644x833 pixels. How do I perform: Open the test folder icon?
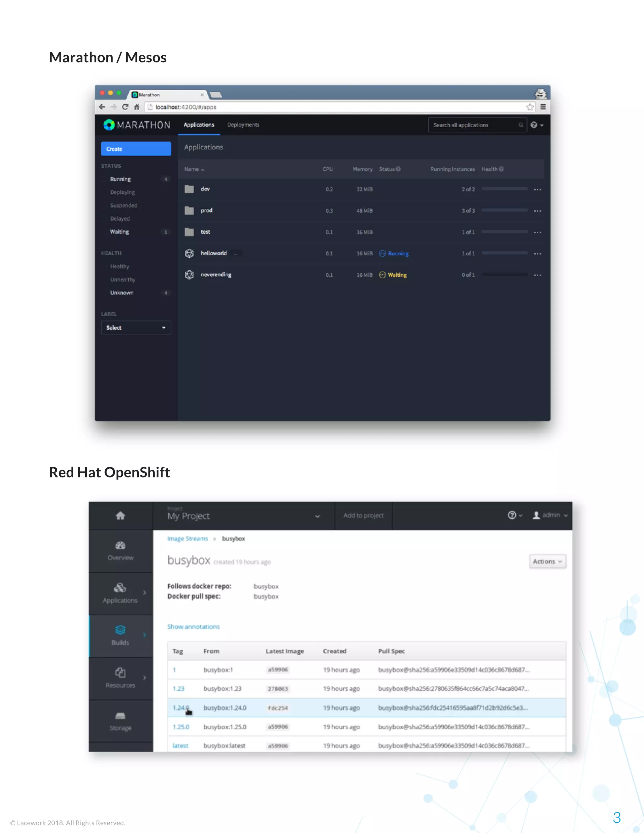[190, 232]
